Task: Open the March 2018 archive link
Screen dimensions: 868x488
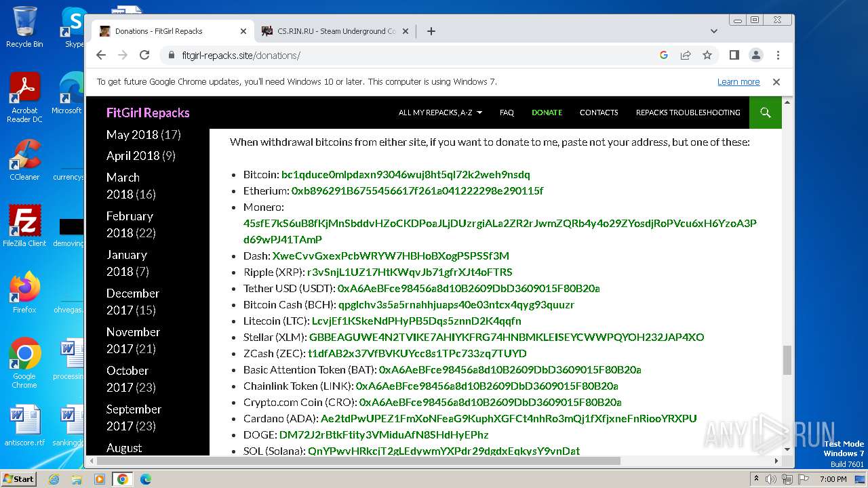Action: 123,186
